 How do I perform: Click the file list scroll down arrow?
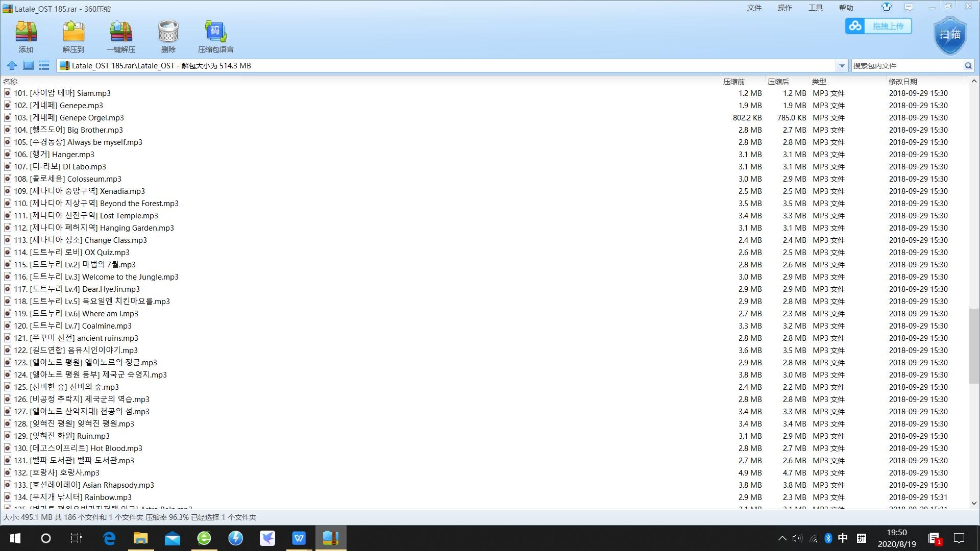pos(974,503)
